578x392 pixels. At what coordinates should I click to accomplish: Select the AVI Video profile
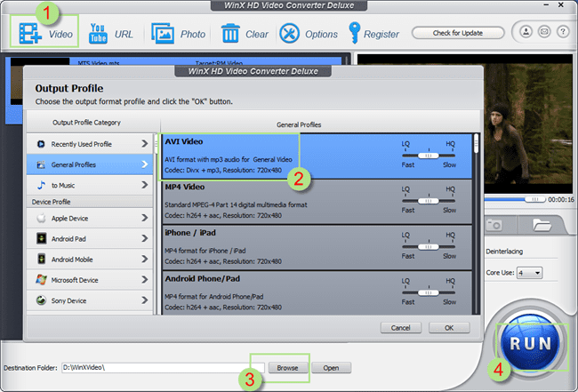tap(317, 156)
